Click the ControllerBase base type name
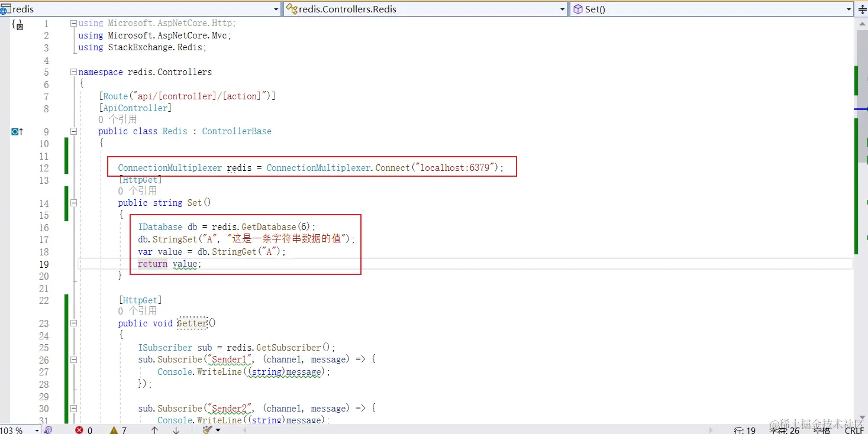 (x=237, y=131)
